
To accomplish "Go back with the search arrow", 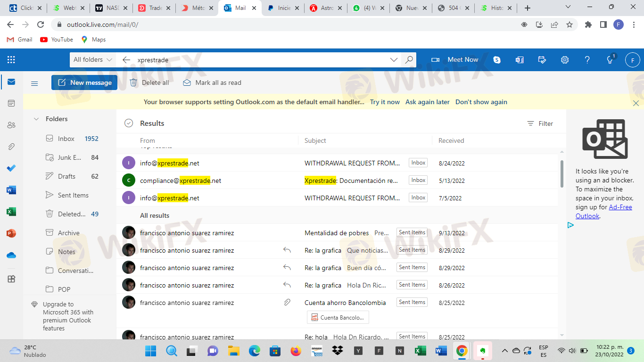I will [x=126, y=60].
